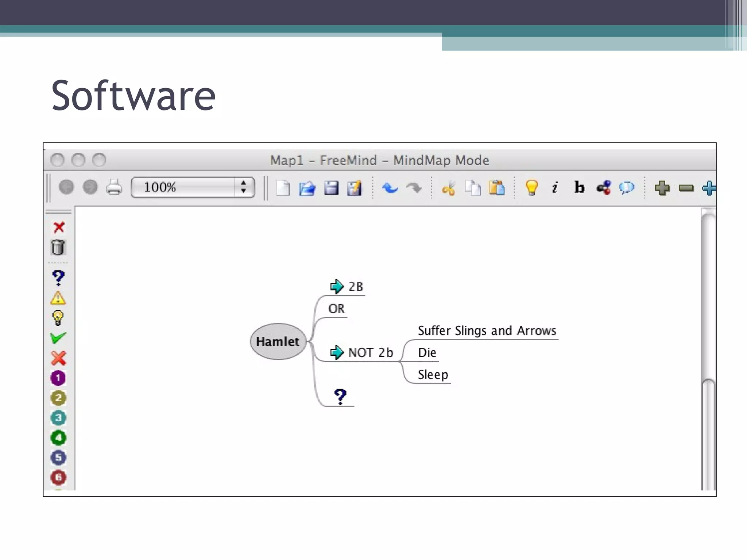Apply blue priority 5 icon
The image size is (747, 560).
[x=58, y=458]
